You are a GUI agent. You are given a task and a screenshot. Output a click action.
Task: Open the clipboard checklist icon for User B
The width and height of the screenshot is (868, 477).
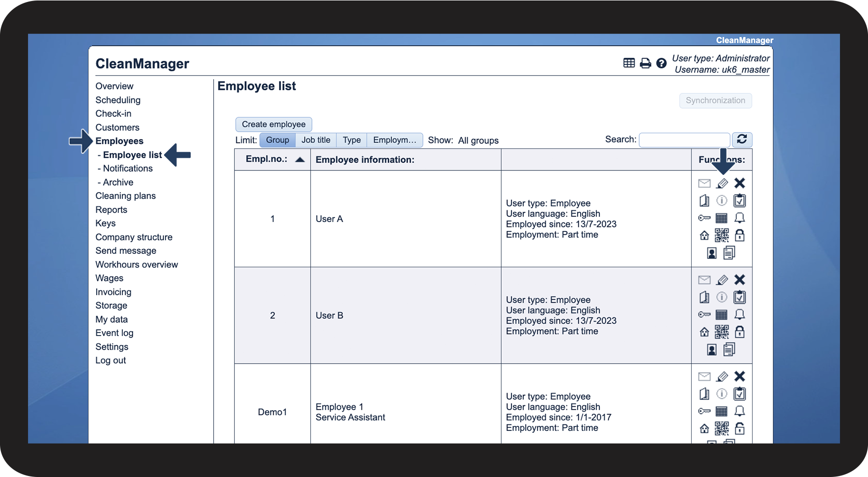(x=739, y=297)
